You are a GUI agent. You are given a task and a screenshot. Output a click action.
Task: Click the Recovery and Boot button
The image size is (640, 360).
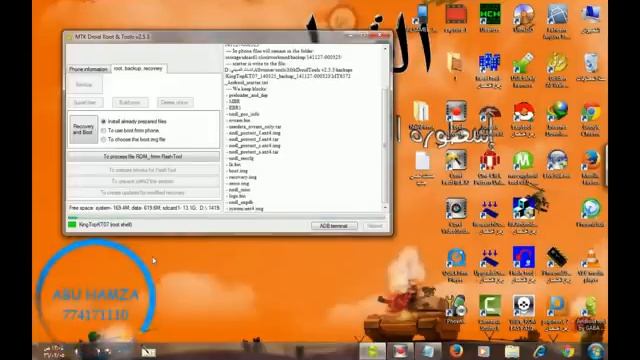tap(83, 129)
